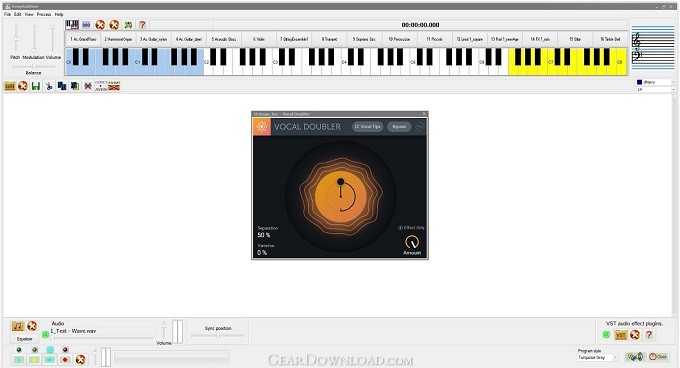This screenshot has height=368, width=680.
Task: Click the undo arrow icon in Vocal Doubler header
Action: pos(419,127)
